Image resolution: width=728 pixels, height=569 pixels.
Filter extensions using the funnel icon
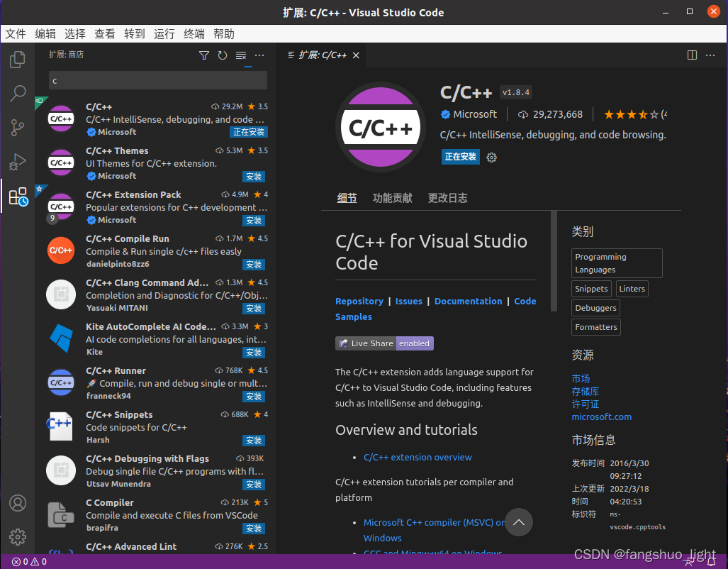click(x=204, y=55)
